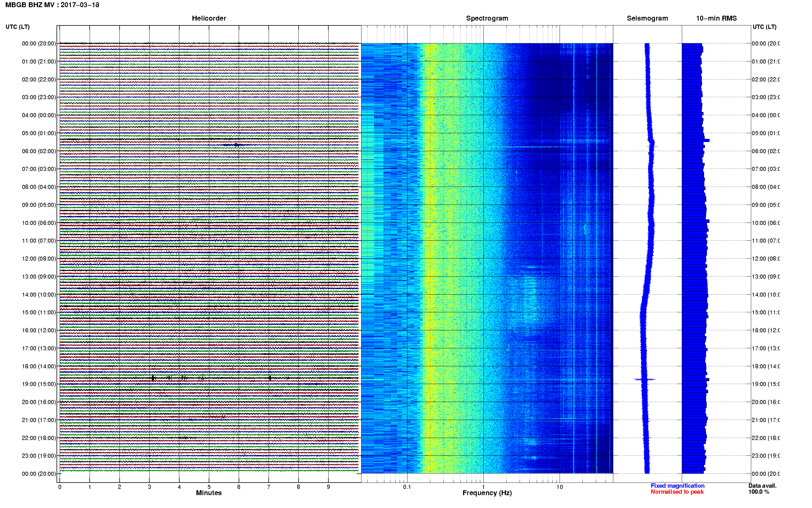Select the 'Helicorder' panel heading
The image size is (812, 508).
pyautogui.click(x=209, y=19)
